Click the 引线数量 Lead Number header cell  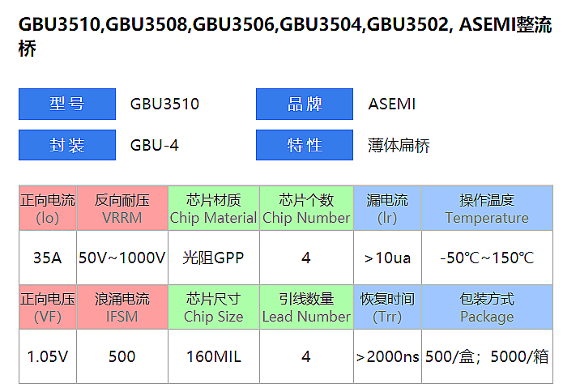[x=307, y=307]
